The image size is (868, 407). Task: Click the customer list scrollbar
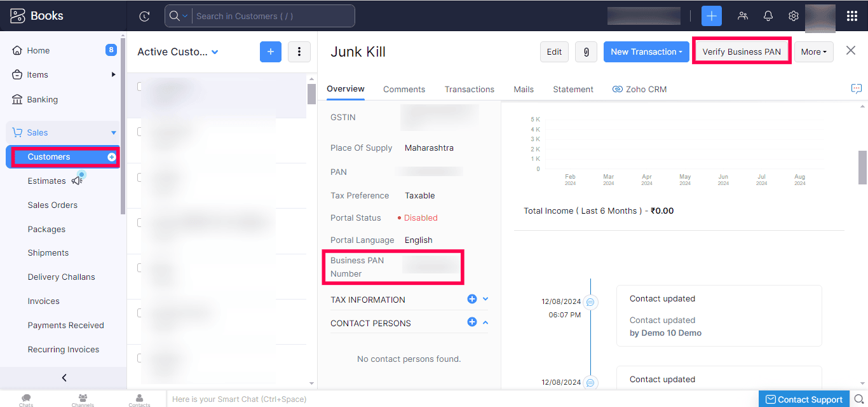(311, 94)
